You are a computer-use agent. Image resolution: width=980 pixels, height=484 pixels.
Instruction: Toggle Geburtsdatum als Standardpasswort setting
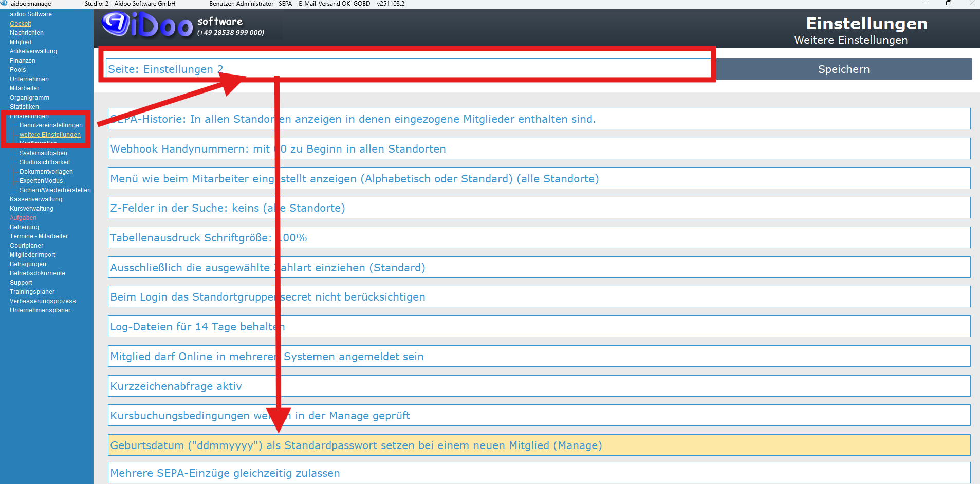[x=539, y=445]
